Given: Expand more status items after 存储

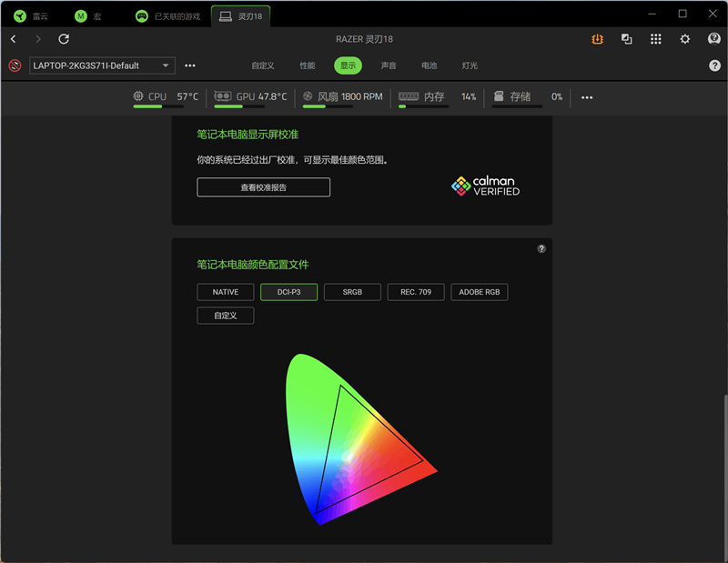Looking at the screenshot, I should point(587,97).
